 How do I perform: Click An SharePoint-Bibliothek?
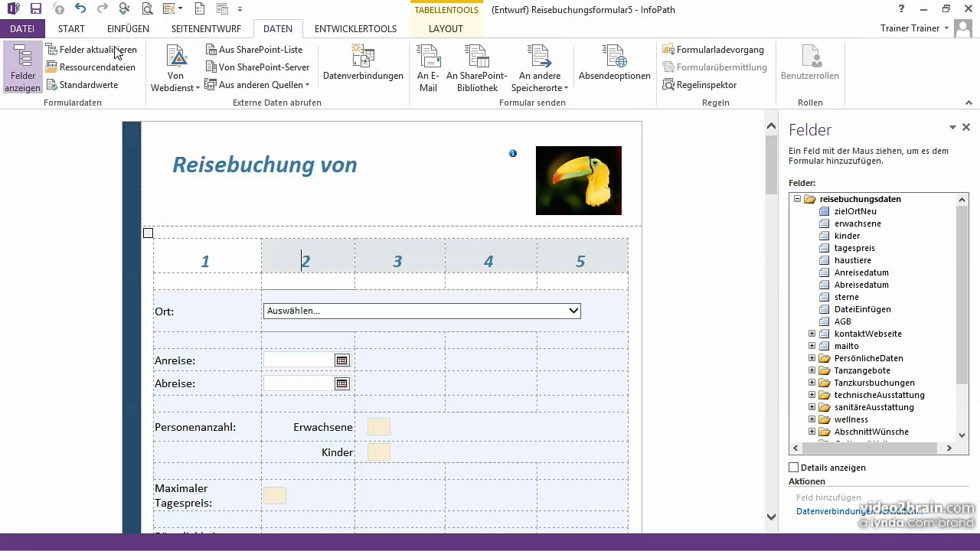pyautogui.click(x=476, y=69)
